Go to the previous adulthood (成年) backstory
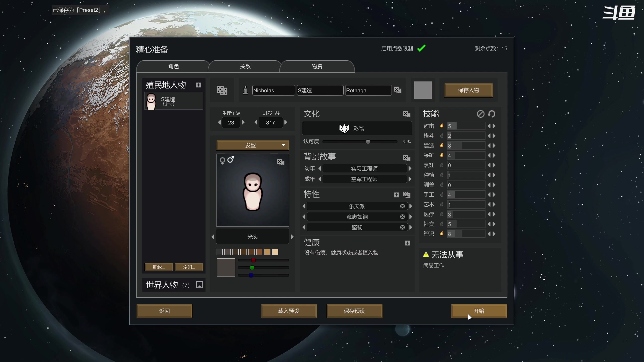644x362 pixels. tap(320, 179)
